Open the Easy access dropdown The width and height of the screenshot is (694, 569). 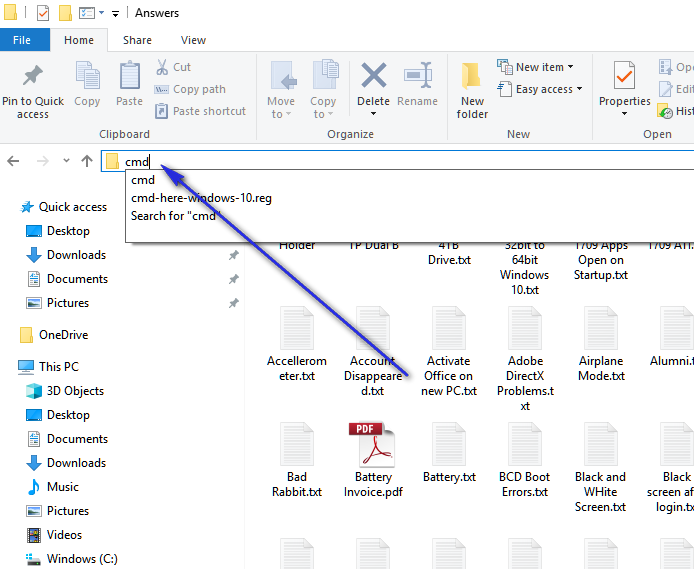[x=540, y=89]
